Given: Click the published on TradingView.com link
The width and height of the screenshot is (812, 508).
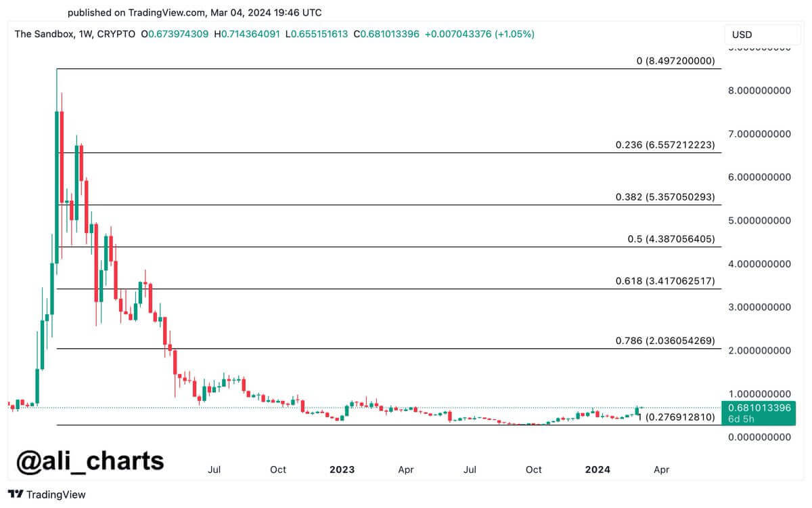Looking at the screenshot, I should pos(194,12).
